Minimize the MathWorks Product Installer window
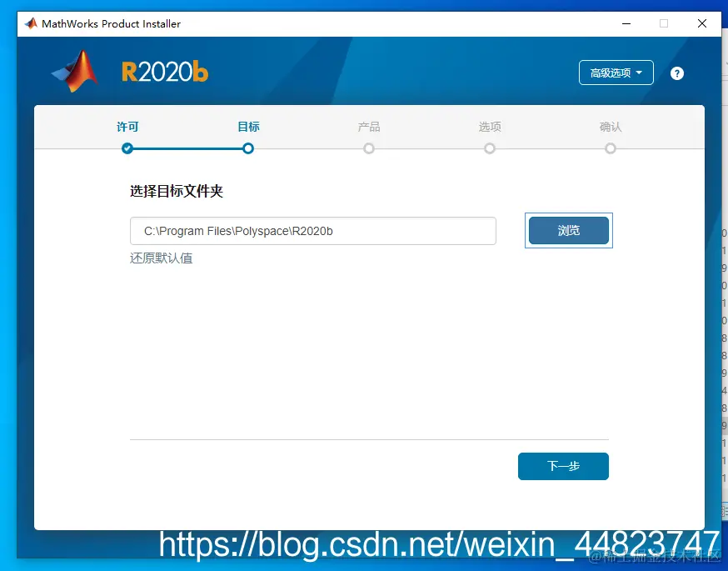728x571 pixels. 626,23
